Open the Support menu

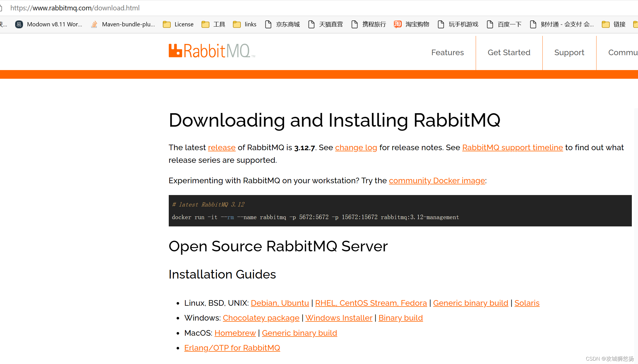[x=569, y=52]
